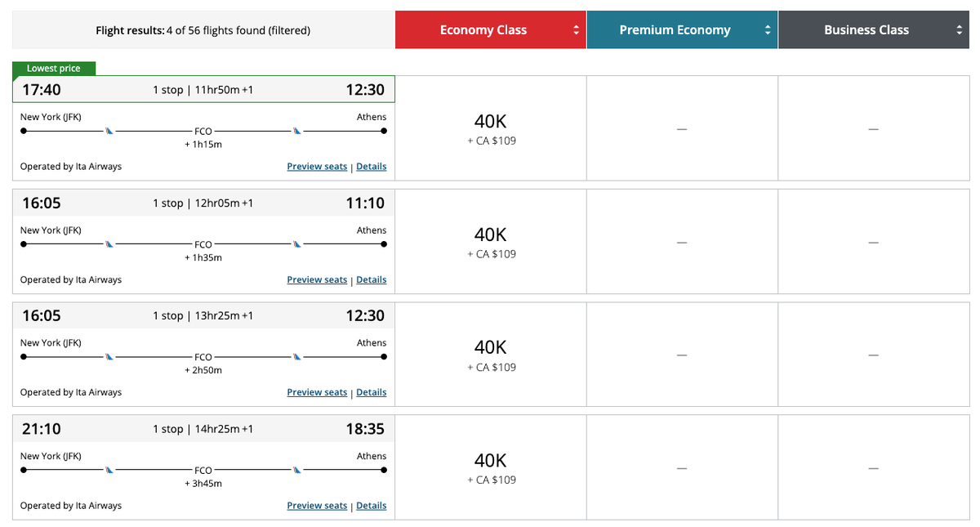Click second airline icon on 13hr25m flight
Image resolution: width=980 pixels, height=527 pixels.
[297, 356]
